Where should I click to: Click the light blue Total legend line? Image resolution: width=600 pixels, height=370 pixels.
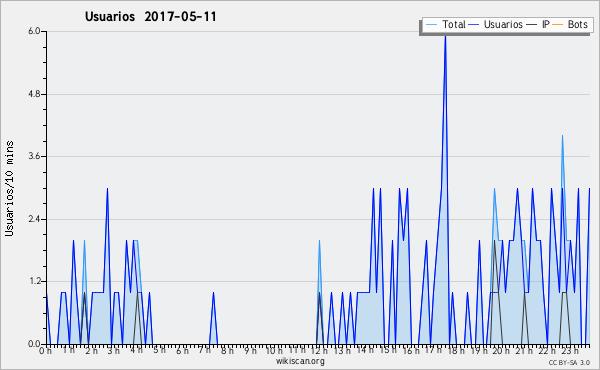[431, 25]
